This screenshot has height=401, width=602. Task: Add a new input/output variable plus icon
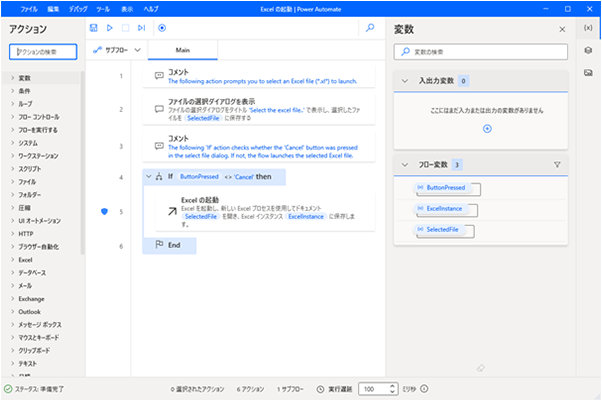pyautogui.click(x=487, y=129)
